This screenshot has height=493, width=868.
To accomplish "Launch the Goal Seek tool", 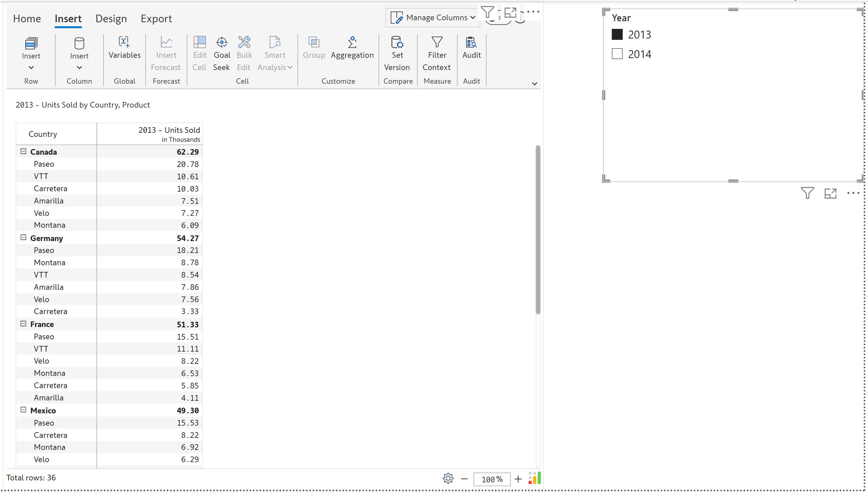I will click(222, 53).
